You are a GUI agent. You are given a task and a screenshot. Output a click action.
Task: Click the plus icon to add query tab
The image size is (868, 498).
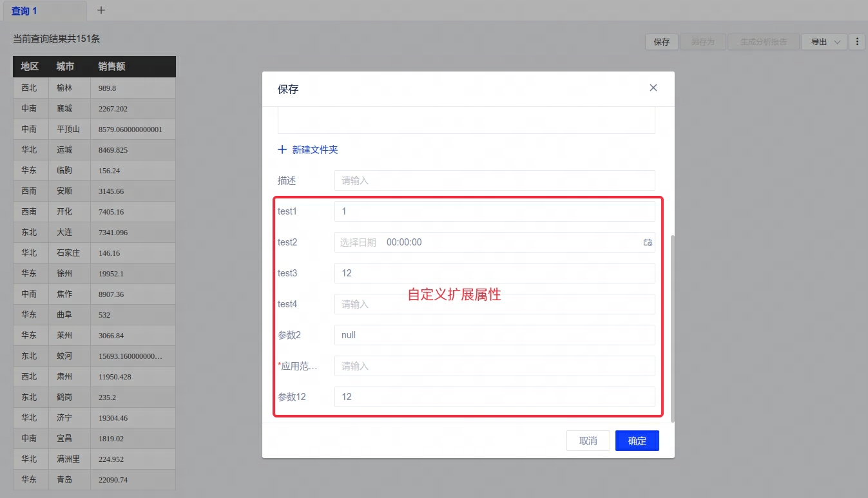coord(101,10)
